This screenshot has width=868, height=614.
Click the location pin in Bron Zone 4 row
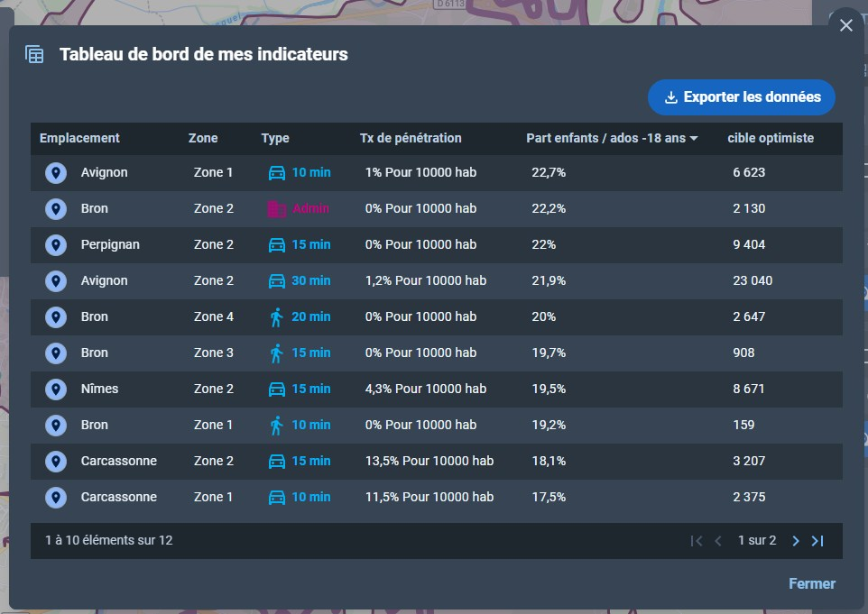55,317
